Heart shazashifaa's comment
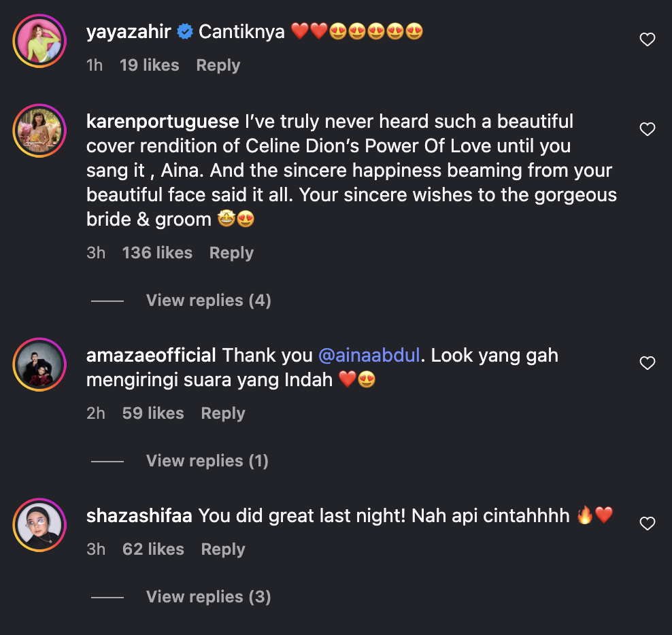The image size is (672, 635). tap(648, 524)
